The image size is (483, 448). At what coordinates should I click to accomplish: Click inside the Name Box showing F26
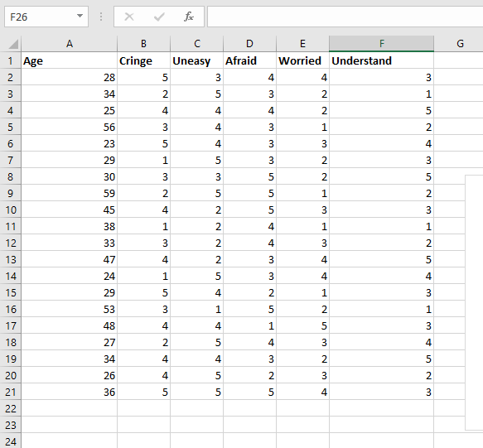(x=40, y=17)
